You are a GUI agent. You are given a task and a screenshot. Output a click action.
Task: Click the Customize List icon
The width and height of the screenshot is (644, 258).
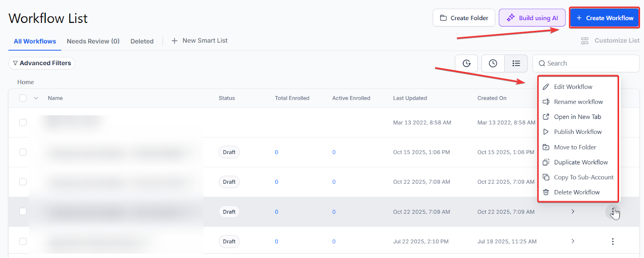pos(585,41)
